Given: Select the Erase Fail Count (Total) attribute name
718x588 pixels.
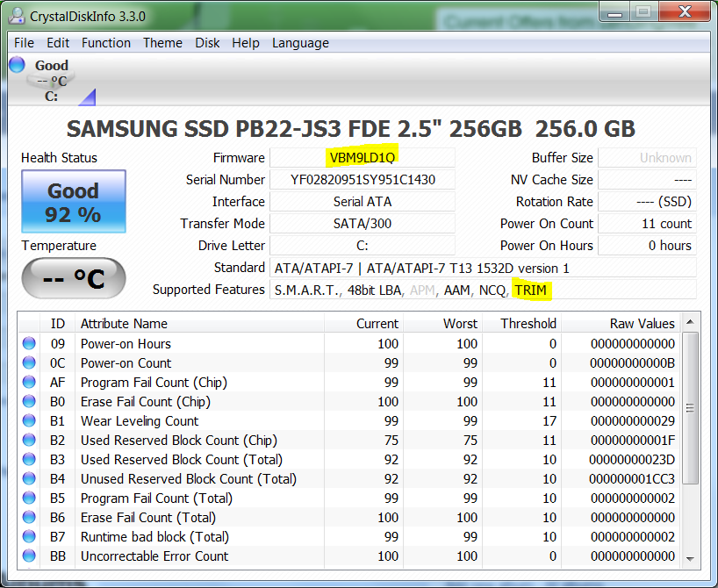Looking at the screenshot, I should (148, 518).
